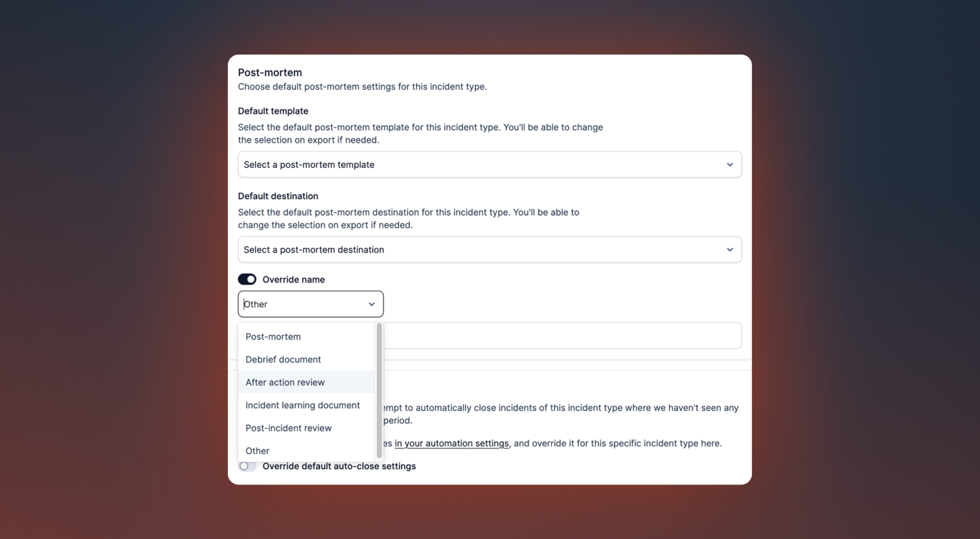Click the Override default auto-close settings label

pos(339,466)
